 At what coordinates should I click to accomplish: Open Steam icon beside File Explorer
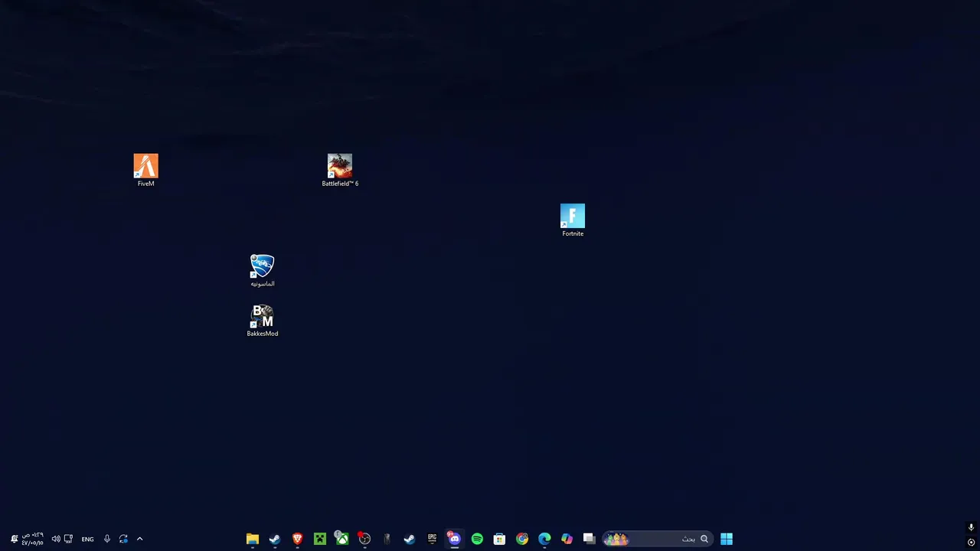pos(275,539)
